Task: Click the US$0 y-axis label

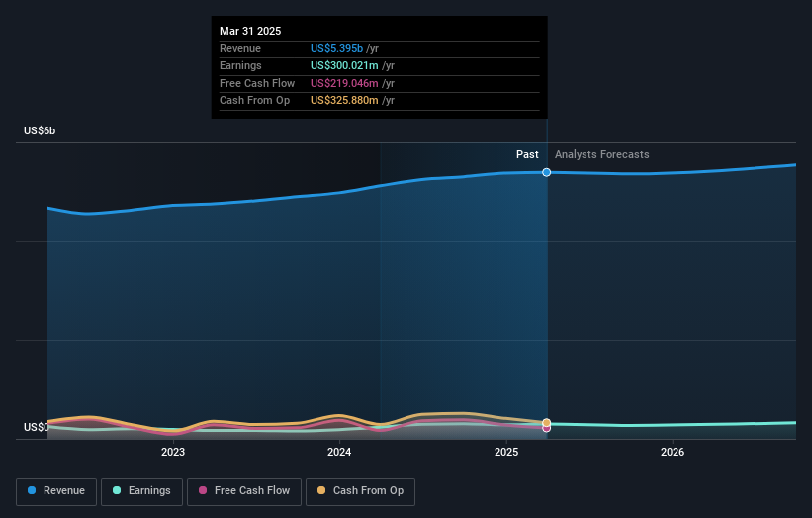Action: click(x=37, y=427)
